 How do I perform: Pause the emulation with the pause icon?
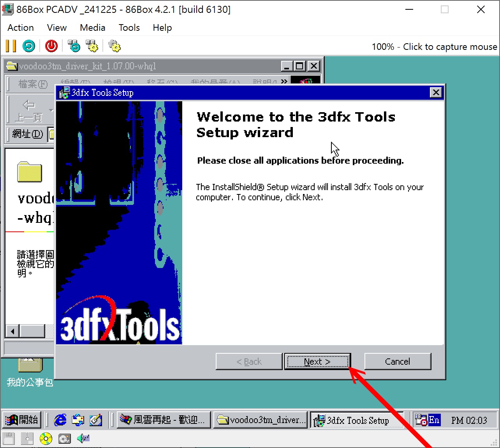coord(11,46)
